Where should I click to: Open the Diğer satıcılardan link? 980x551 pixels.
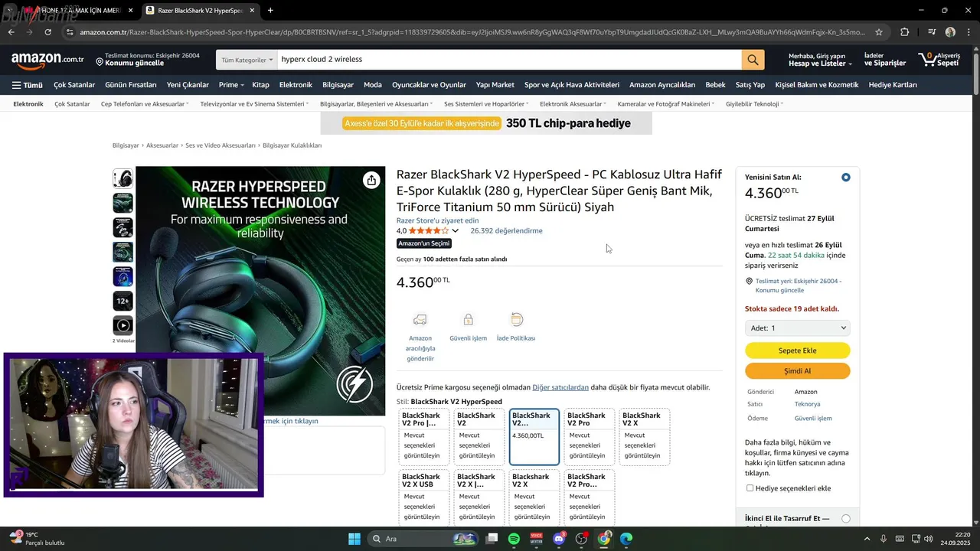click(560, 387)
